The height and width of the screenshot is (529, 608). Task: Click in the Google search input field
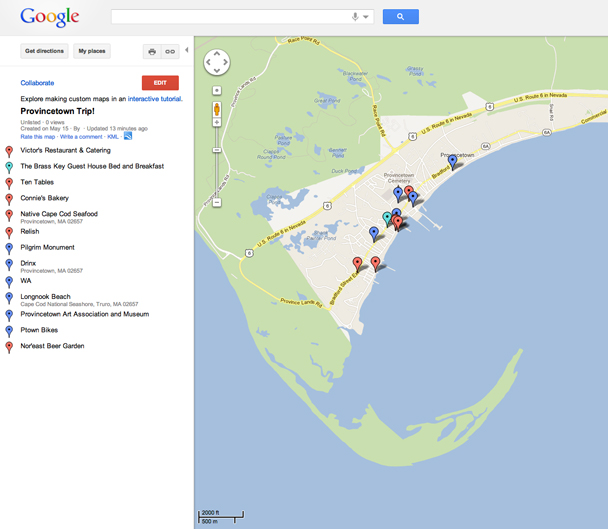coord(230,17)
